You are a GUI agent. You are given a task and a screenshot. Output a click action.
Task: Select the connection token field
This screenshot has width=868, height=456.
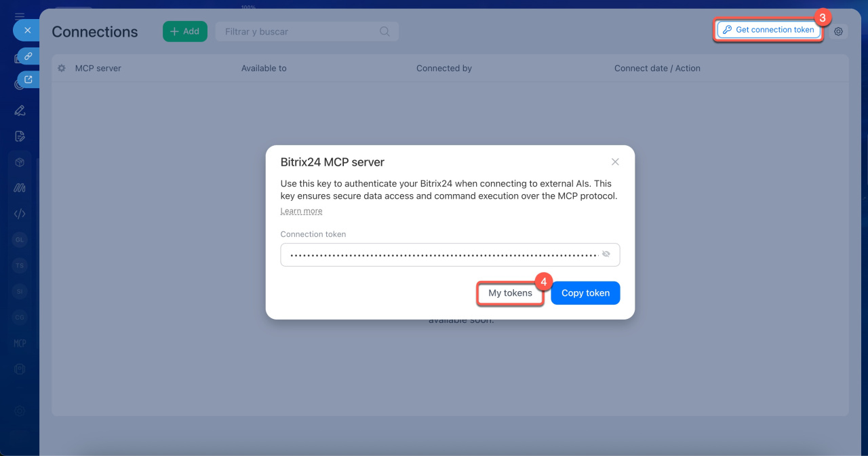coord(441,255)
